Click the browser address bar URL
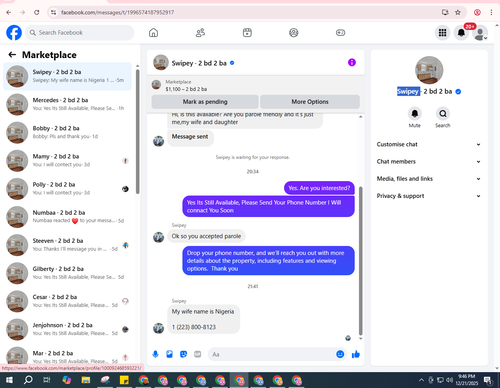500x388 pixels. (117, 12)
